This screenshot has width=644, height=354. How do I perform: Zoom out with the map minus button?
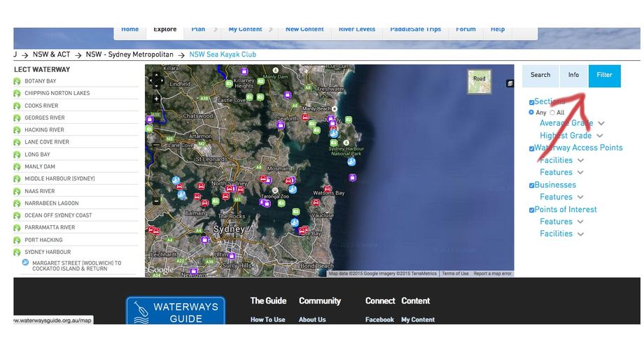157,201
